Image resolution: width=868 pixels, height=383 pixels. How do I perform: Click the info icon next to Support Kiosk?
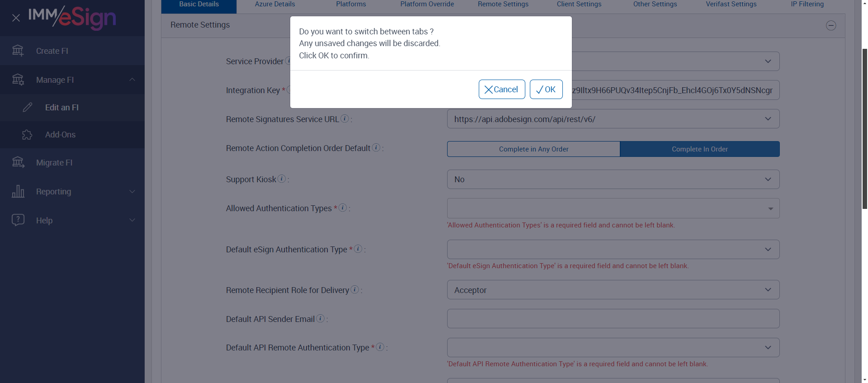coord(282,179)
